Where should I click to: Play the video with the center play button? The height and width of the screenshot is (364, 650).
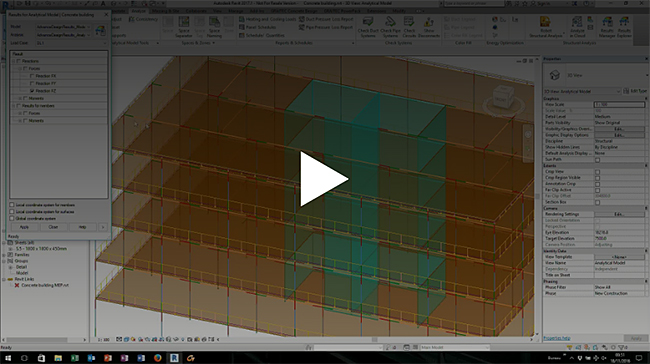(x=324, y=179)
